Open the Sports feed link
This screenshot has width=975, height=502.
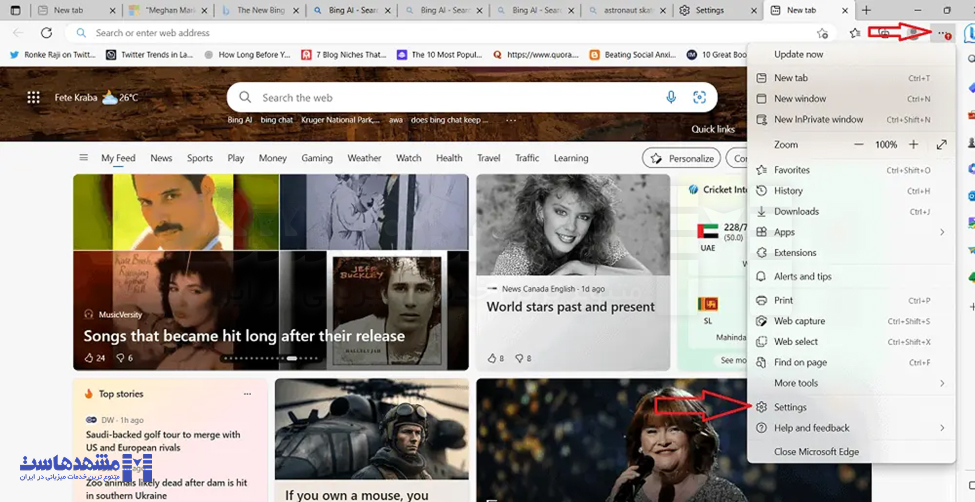click(x=200, y=158)
